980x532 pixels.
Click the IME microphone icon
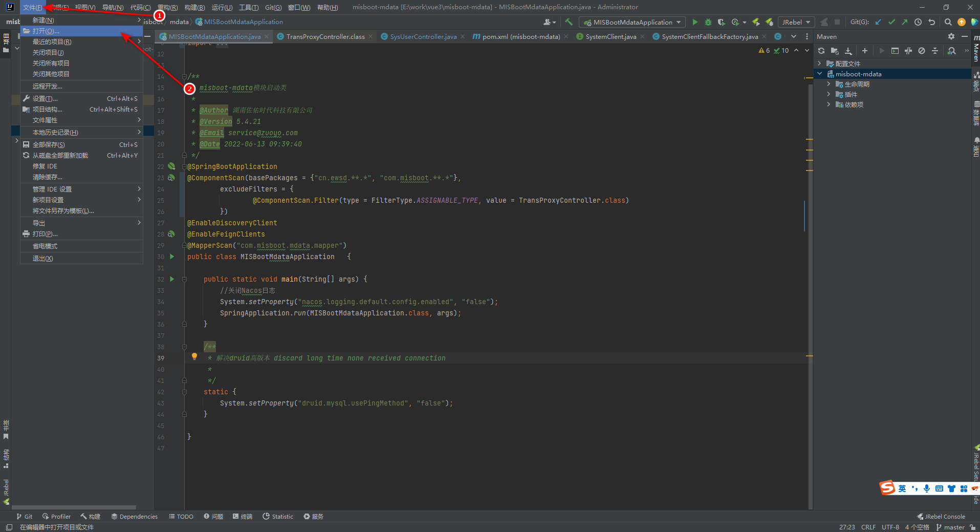927,488
